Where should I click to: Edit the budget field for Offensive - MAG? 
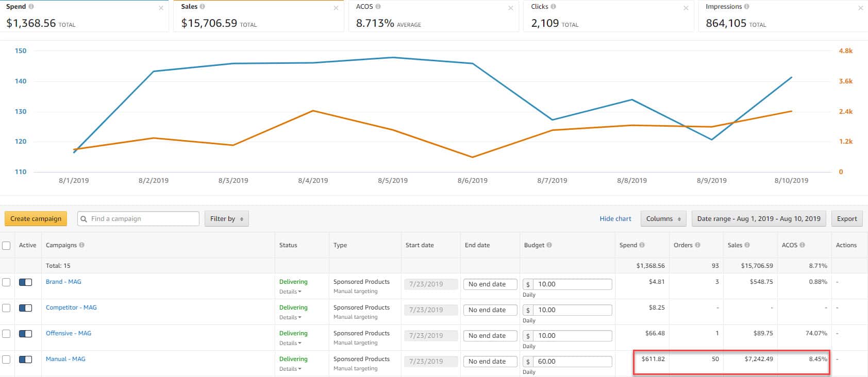click(572, 336)
